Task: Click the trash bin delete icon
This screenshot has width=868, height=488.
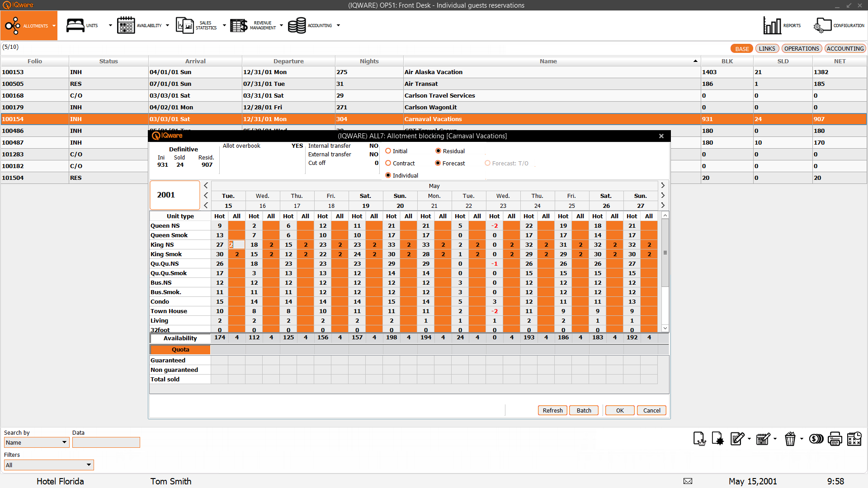Action: (790, 439)
